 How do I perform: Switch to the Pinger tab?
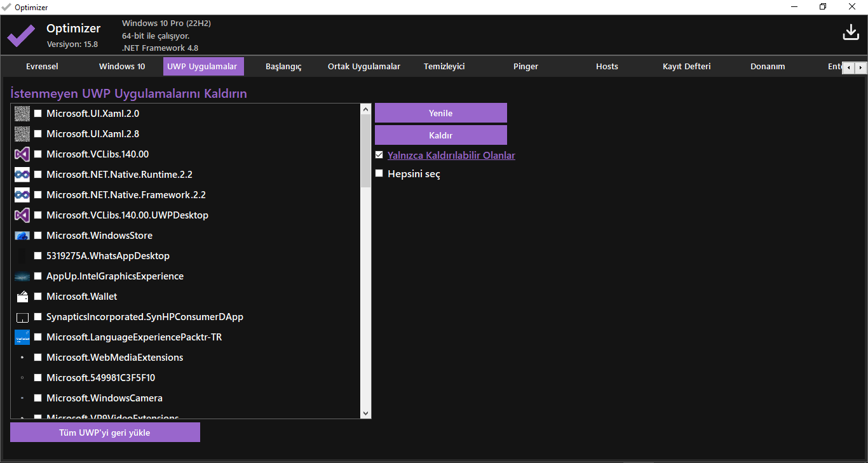pos(526,66)
